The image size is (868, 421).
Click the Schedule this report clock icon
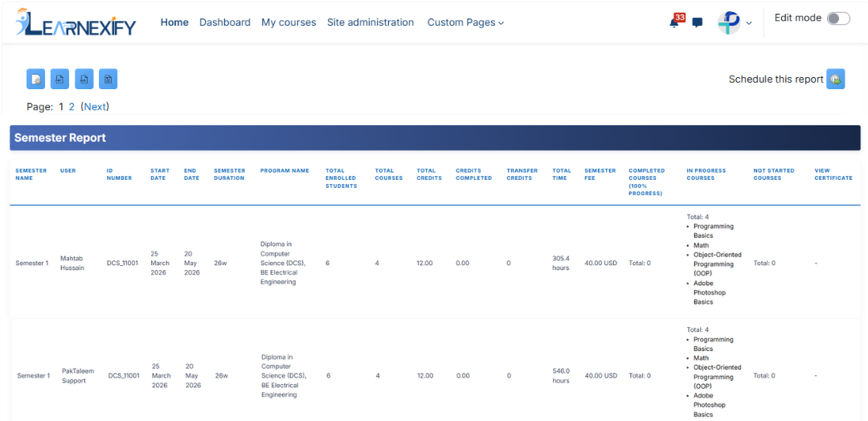[836, 79]
